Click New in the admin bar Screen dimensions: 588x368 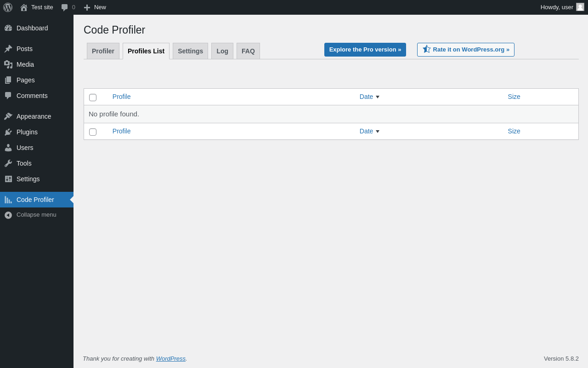[100, 7]
